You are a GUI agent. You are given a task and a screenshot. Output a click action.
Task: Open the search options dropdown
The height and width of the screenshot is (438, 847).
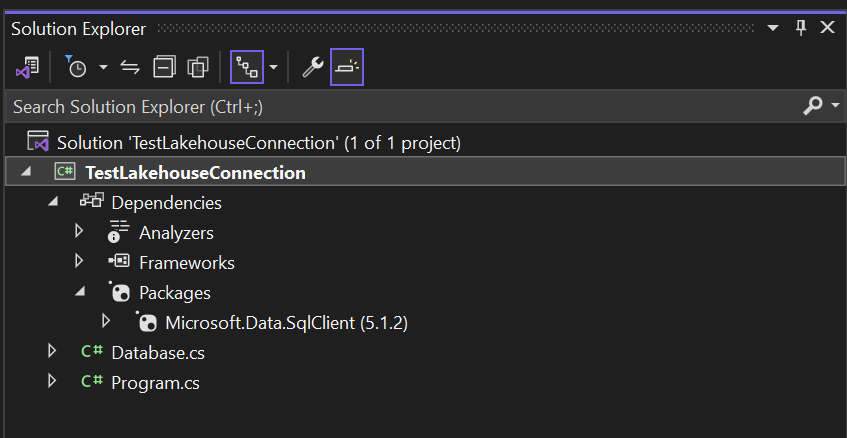tap(836, 105)
